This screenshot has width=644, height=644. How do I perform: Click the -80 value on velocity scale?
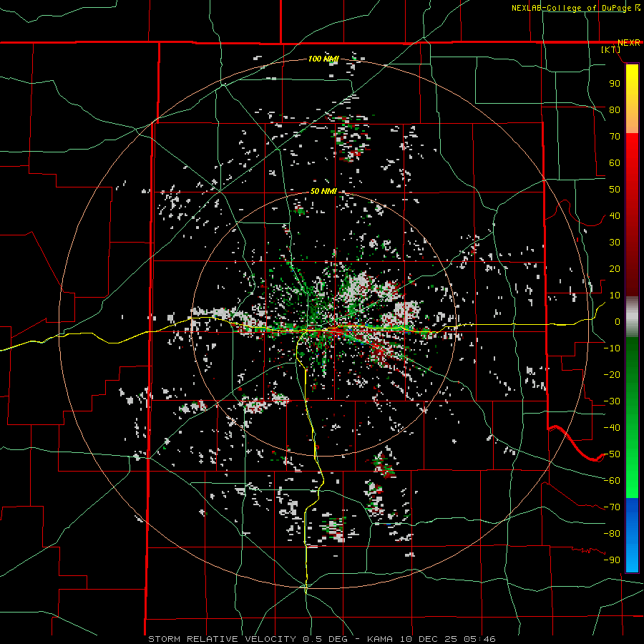(612, 534)
